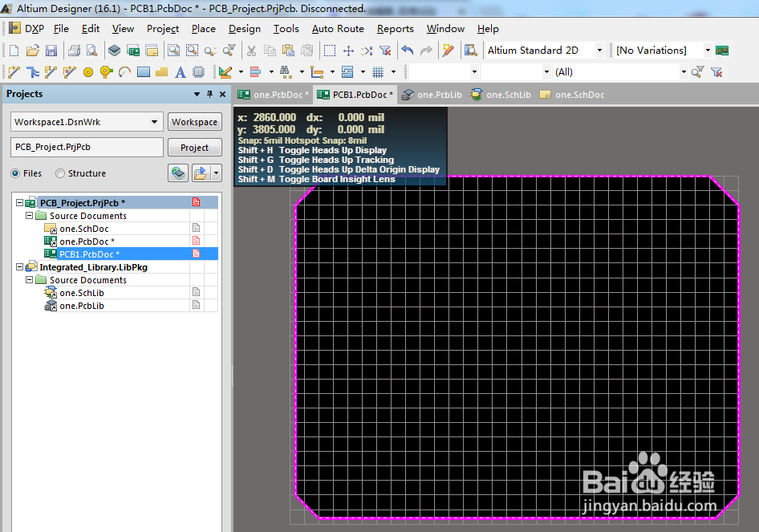Save the document using the floppy disk icon
The width and height of the screenshot is (759, 532).
click(51, 51)
